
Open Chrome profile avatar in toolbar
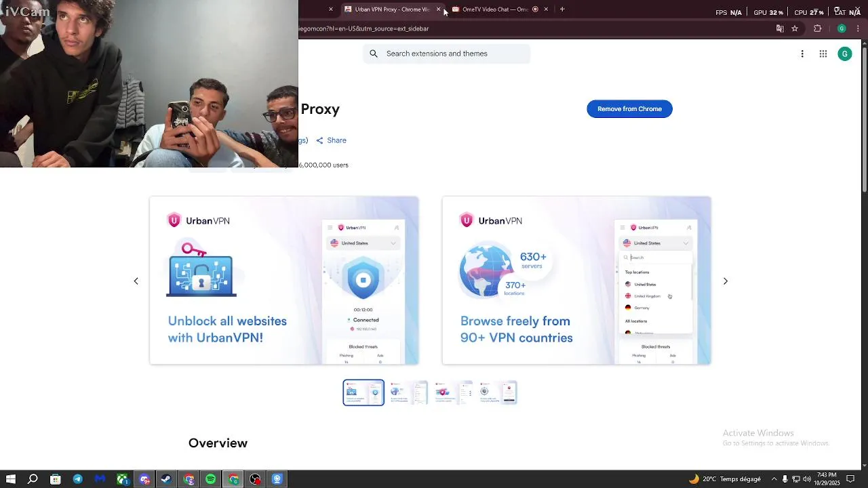[x=842, y=28]
